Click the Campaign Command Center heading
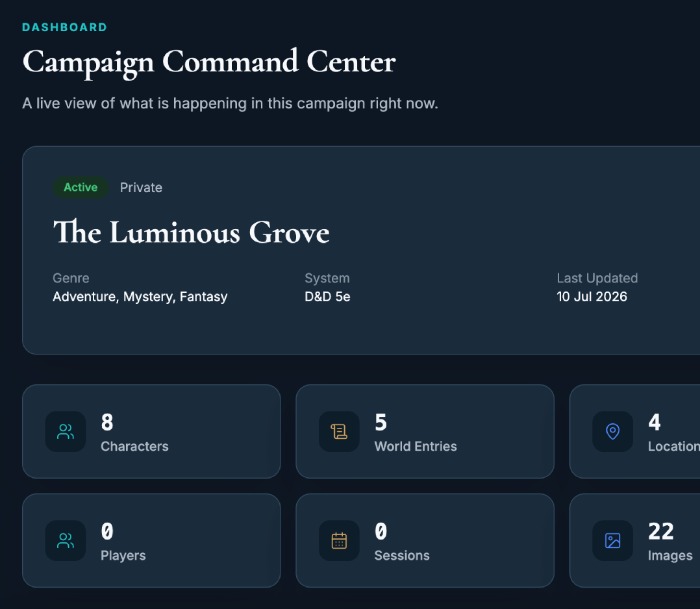The image size is (700, 609). (x=209, y=62)
